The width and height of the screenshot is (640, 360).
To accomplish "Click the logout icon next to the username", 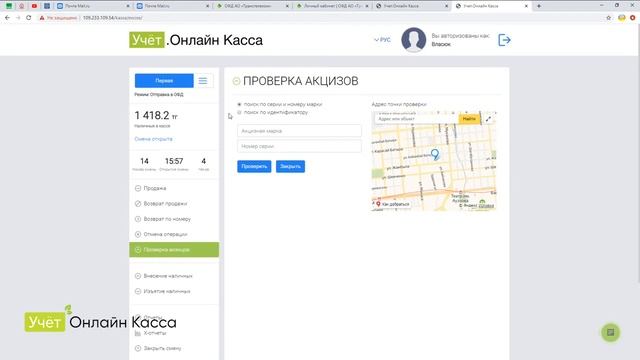I will 504,40.
